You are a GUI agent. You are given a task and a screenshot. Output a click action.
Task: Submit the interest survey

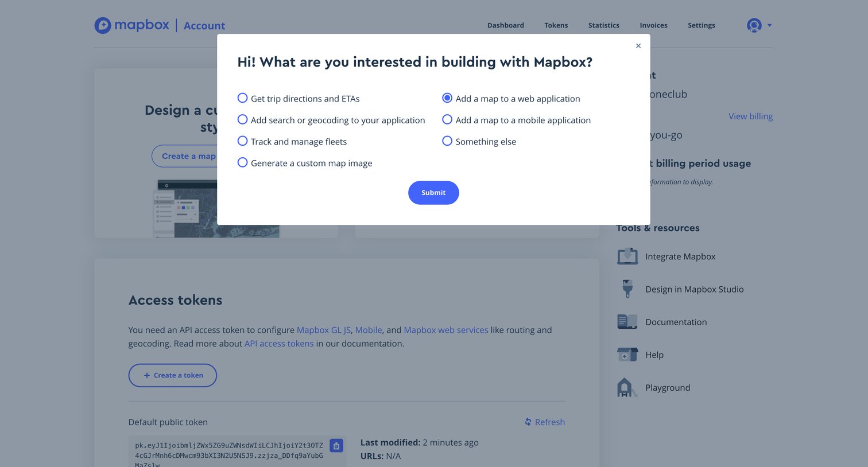[433, 193]
